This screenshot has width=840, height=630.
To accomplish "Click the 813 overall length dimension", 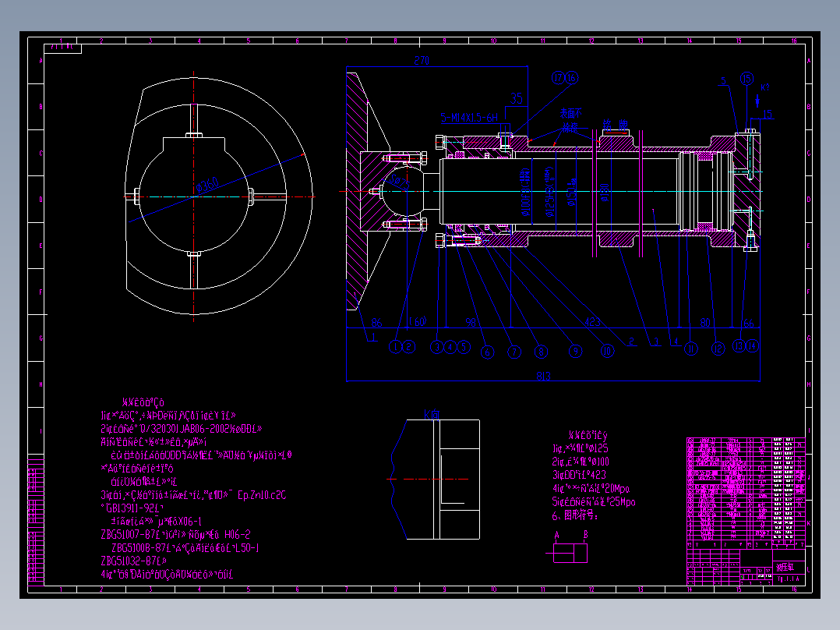I will point(543,377).
